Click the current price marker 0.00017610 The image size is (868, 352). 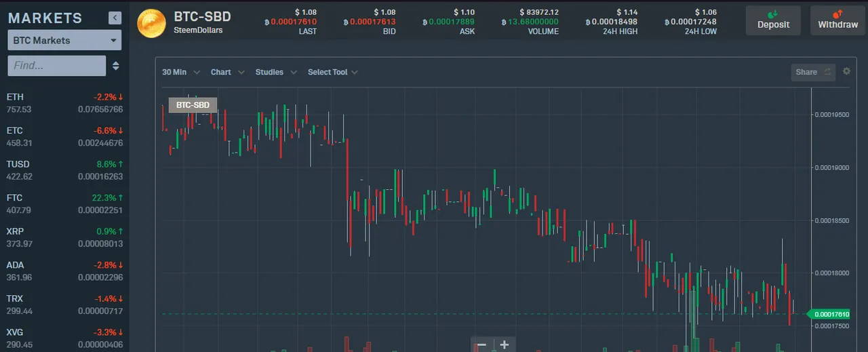pos(829,314)
